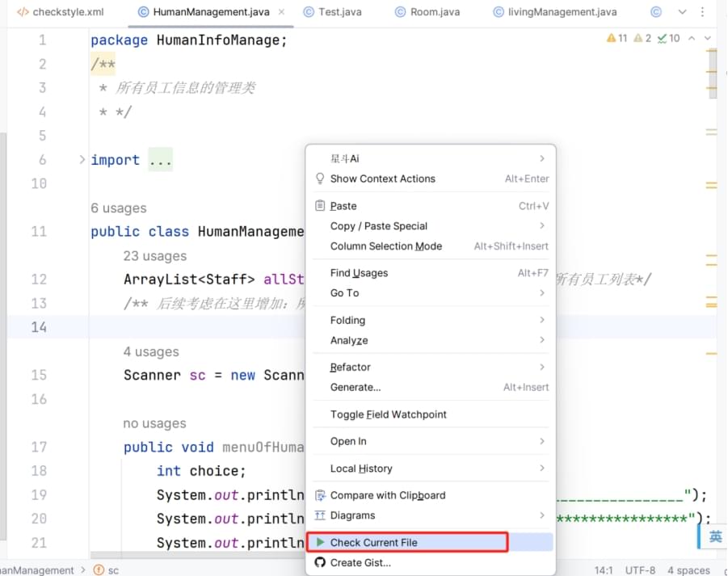Close the HumanManagement.java tab
The height and width of the screenshot is (576, 728).
pos(282,12)
